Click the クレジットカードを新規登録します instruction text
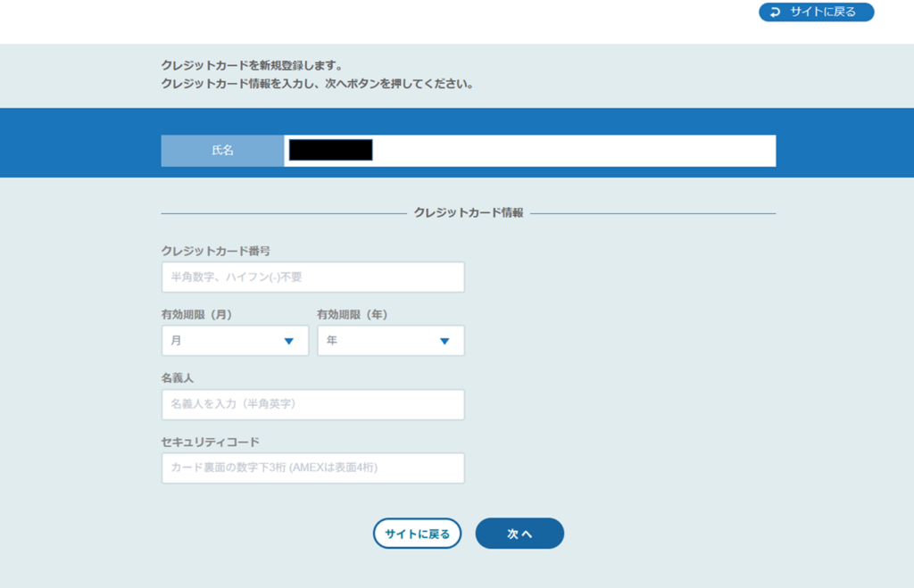The height and width of the screenshot is (588, 914). pos(252,66)
